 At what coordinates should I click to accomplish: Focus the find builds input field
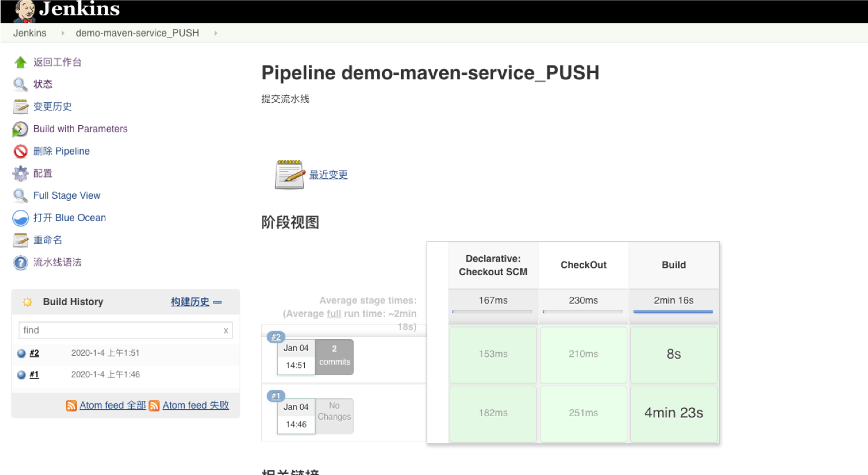[121, 330]
